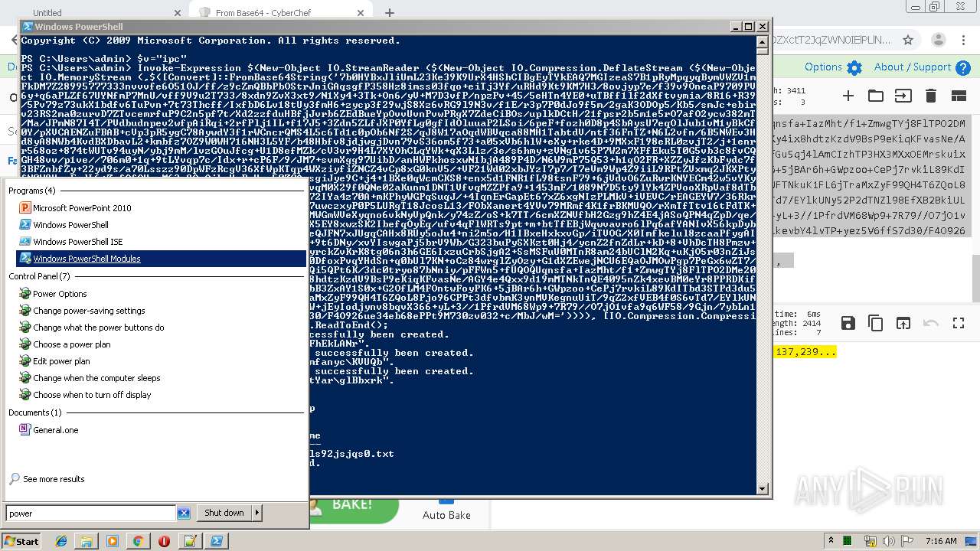This screenshot has height=551, width=980.
Task: Open Windows Explorer from taskbar
Action: (86, 541)
